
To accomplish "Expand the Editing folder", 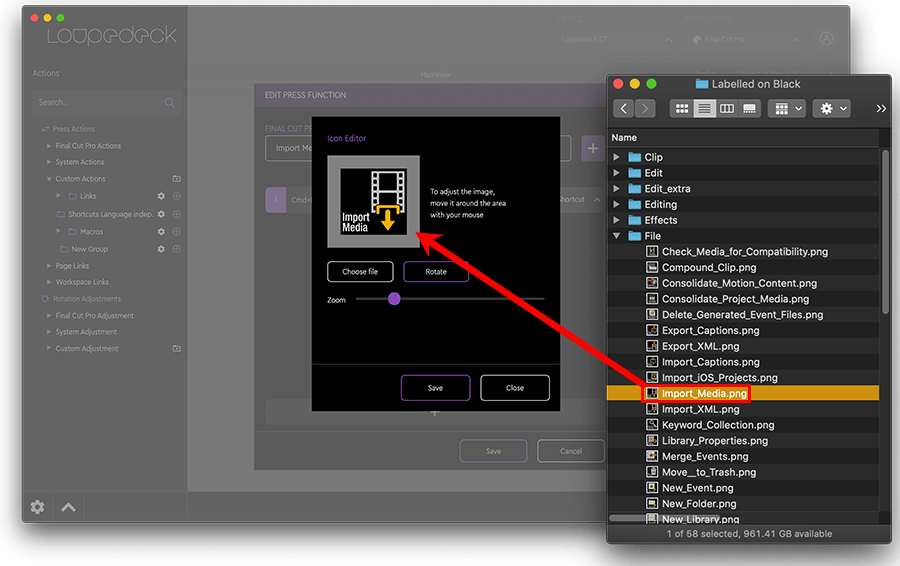I will click(x=616, y=204).
